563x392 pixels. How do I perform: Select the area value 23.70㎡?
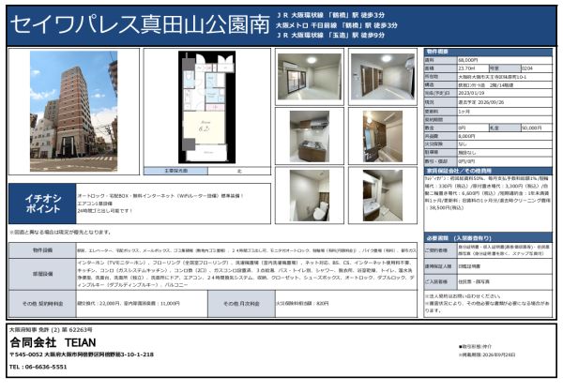(466, 68)
